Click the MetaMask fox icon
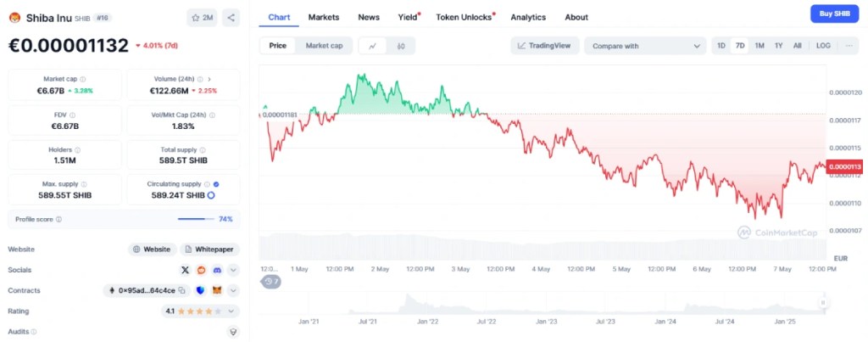The height and width of the screenshot is (342, 868). click(217, 290)
